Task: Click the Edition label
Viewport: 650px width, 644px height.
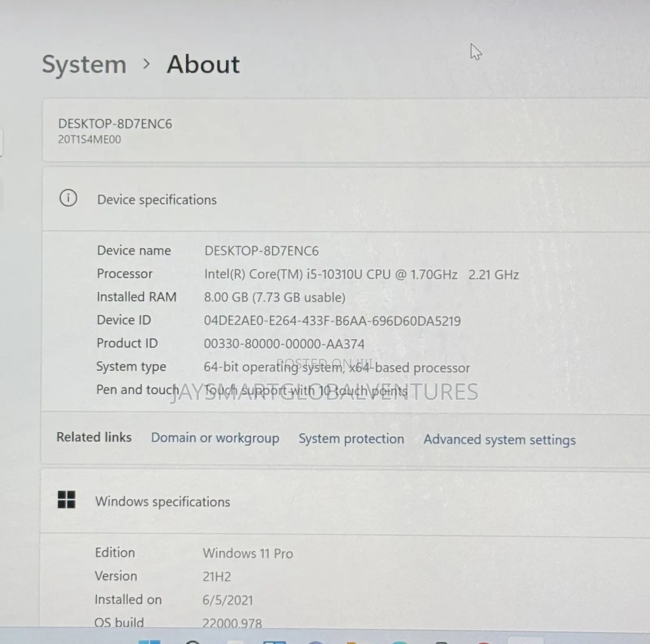Action: click(x=115, y=553)
